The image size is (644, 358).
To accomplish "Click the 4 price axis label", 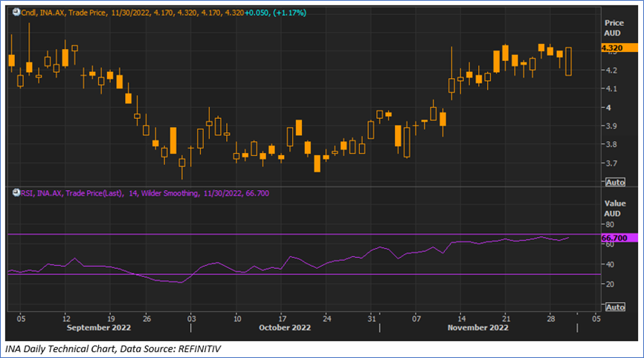I will [609, 108].
